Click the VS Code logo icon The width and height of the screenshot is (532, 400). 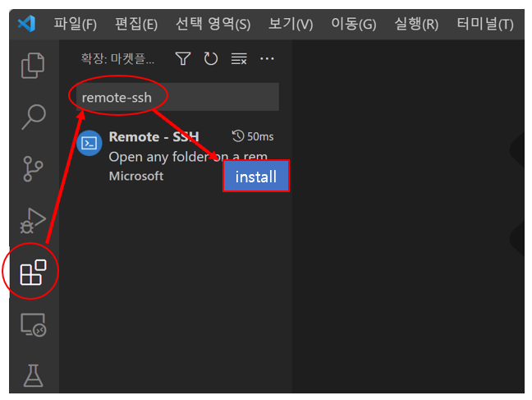[x=26, y=24]
